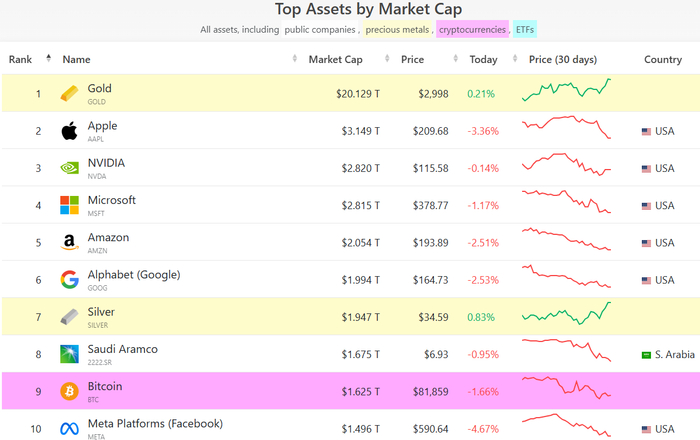The width and height of the screenshot is (700, 440).
Task: Click Gold's 30-day price chart
Action: coord(566,92)
